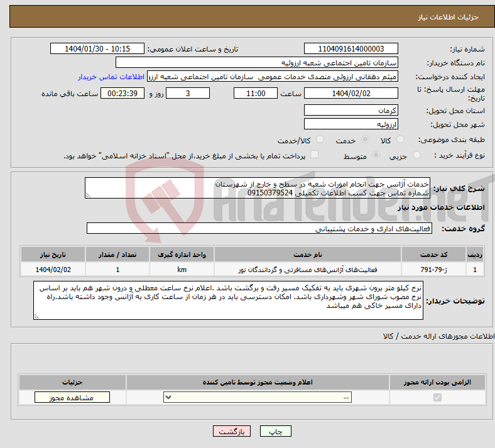The width and height of the screenshot is (495, 448).
Task: Click the جزئیات column header
Action: click(x=72, y=382)
